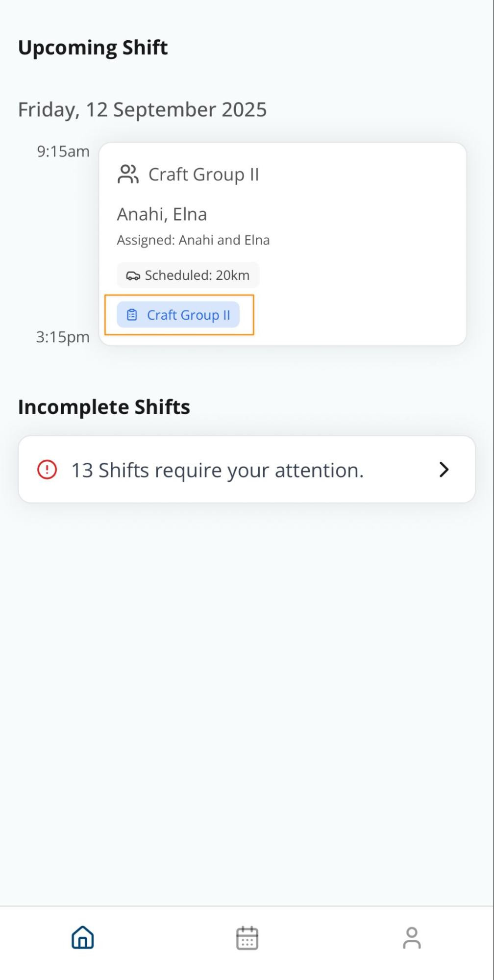Expand incomplete shifts using right chevron
The width and height of the screenshot is (494, 980).
(444, 470)
